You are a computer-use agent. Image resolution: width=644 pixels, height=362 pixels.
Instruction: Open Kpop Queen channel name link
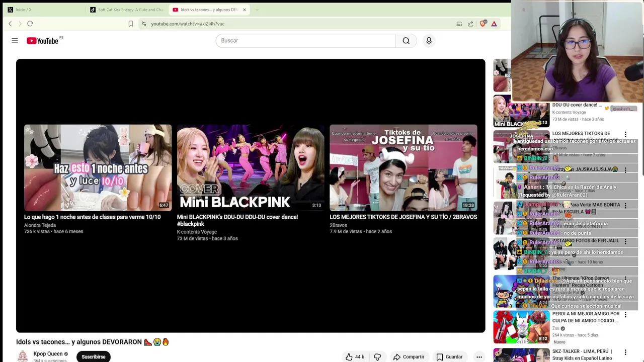48,354
